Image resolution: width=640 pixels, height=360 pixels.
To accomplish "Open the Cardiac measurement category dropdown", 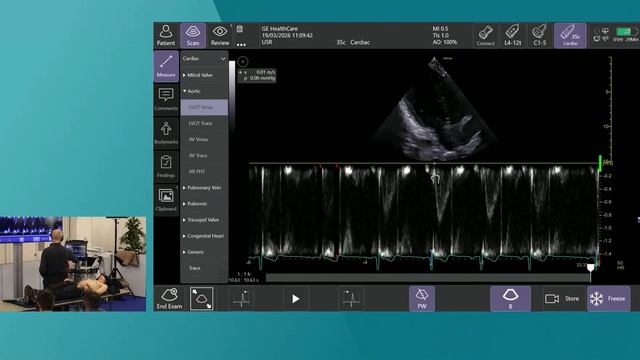I will pyautogui.click(x=204, y=59).
